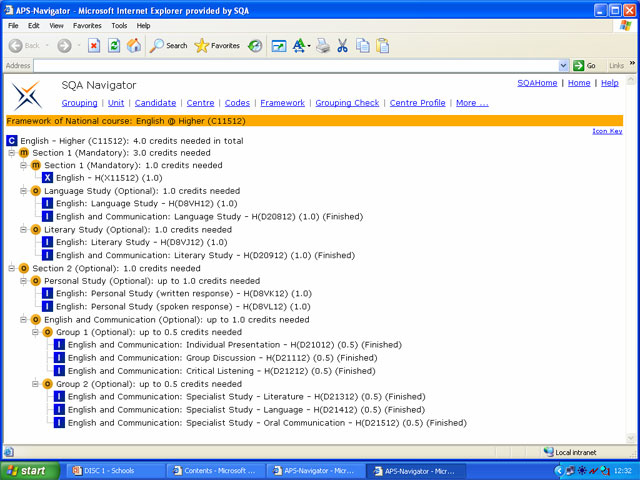Click the I icon for Individual Presentation D21012
Screen dimensions: 640x480
[x=59, y=345]
